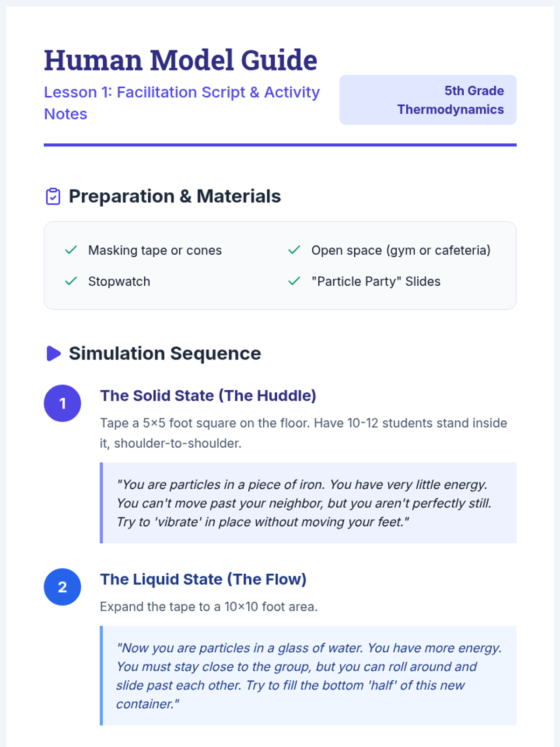Click the Solid State (The Huddle) heading
This screenshot has height=747, width=560.
pyautogui.click(x=208, y=395)
